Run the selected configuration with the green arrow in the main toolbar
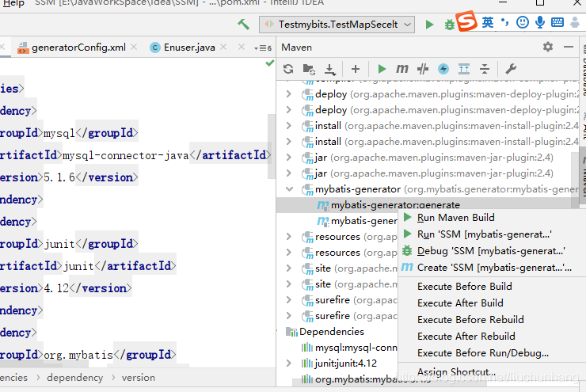586x392 pixels. [x=429, y=25]
